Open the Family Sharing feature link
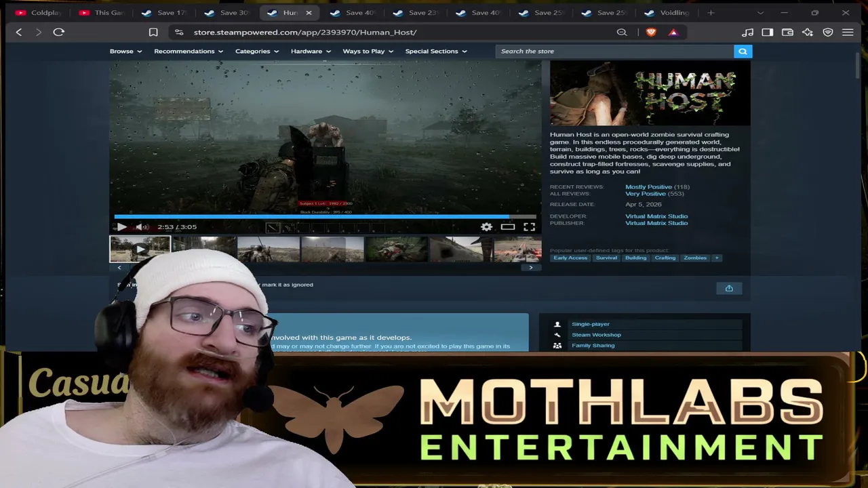This screenshot has height=488, width=868. coord(593,346)
